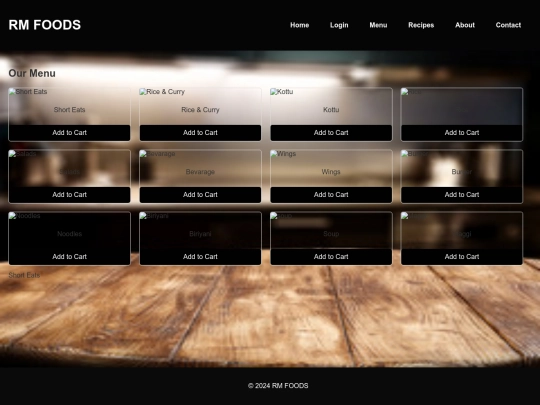This screenshot has height=405, width=540.
Task: Click the Short Eats text below the menu grid
Action: click(x=24, y=275)
